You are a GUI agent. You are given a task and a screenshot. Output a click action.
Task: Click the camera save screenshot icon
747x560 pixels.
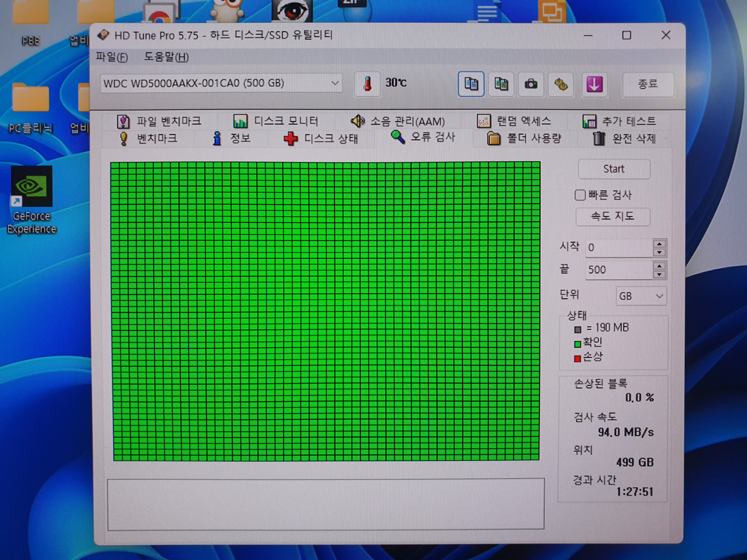coord(531,84)
